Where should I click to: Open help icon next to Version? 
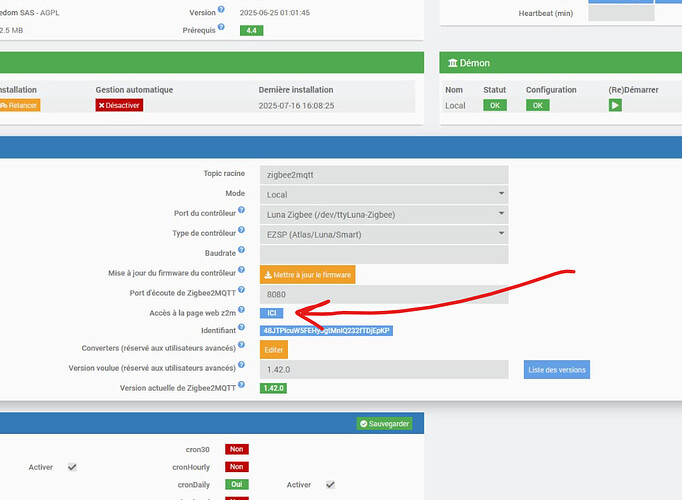[x=221, y=9]
